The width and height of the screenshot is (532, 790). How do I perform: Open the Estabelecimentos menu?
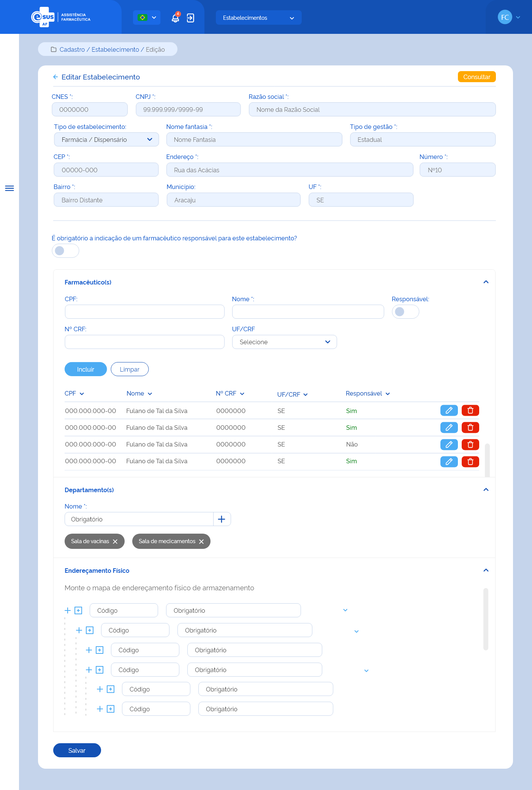click(x=258, y=18)
